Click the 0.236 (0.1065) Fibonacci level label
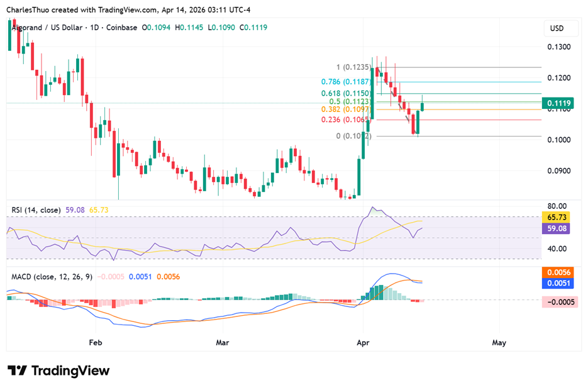 (345, 120)
